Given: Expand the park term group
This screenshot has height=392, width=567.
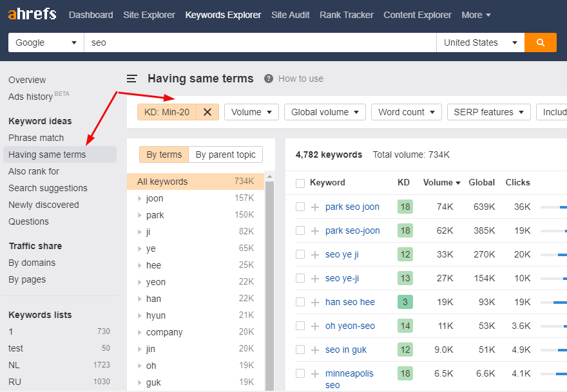Looking at the screenshot, I should (x=140, y=216).
